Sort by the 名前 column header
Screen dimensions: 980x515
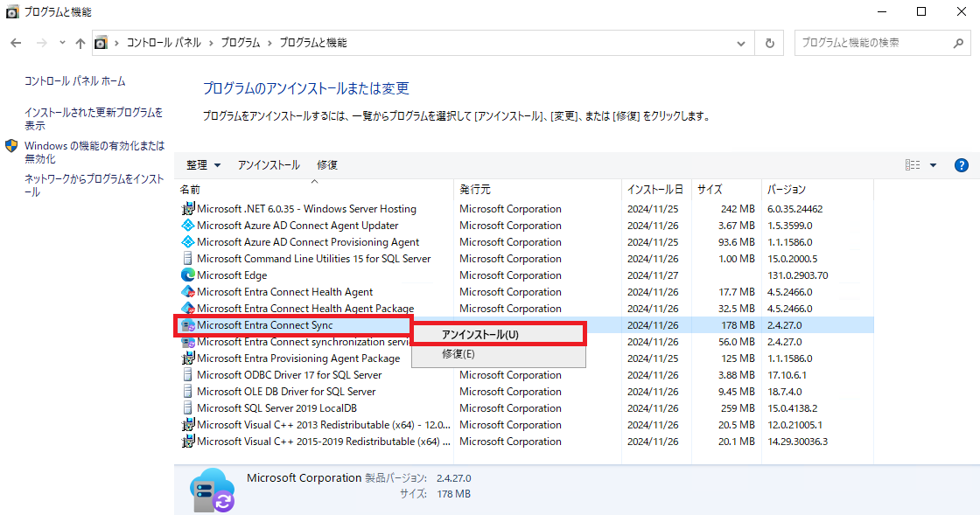coord(314,189)
